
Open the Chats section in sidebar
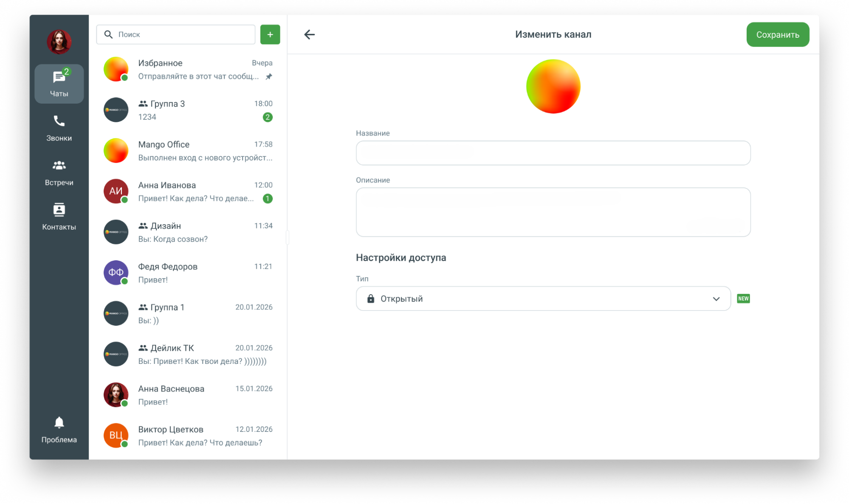59,84
